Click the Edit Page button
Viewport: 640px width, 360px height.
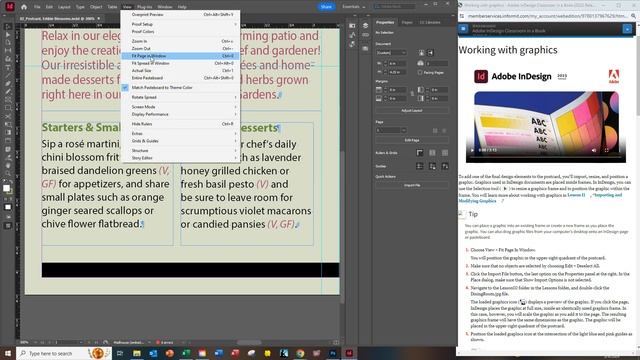click(412, 140)
